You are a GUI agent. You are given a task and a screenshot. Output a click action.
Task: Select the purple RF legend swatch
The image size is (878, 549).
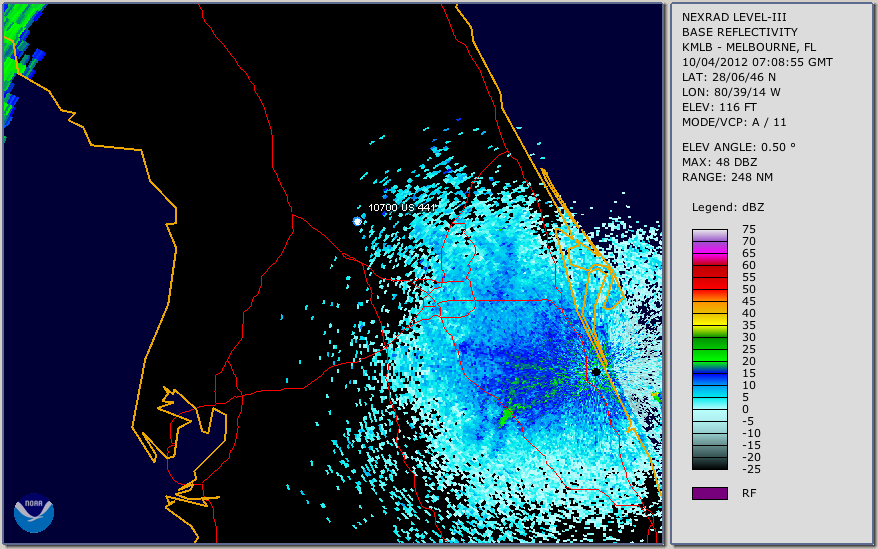(709, 493)
